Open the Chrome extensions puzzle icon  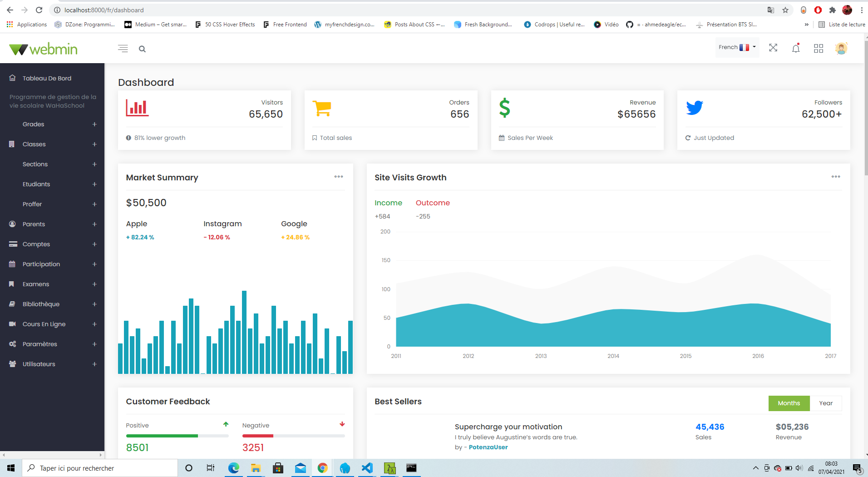[x=832, y=10]
